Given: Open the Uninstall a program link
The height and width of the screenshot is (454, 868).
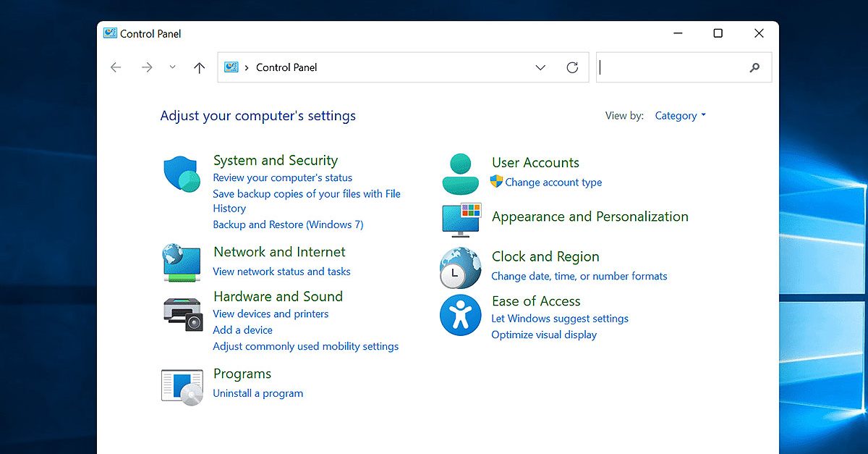Looking at the screenshot, I should click(x=258, y=393).
